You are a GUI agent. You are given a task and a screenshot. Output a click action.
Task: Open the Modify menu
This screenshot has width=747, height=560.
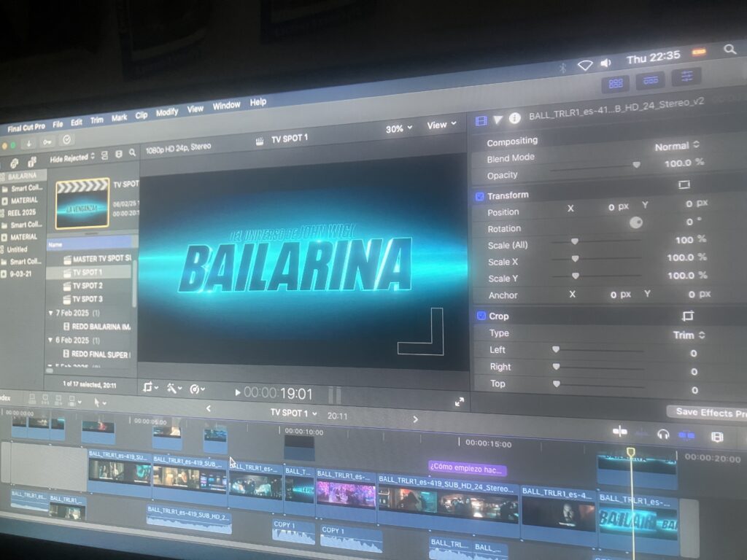(167, 112)
